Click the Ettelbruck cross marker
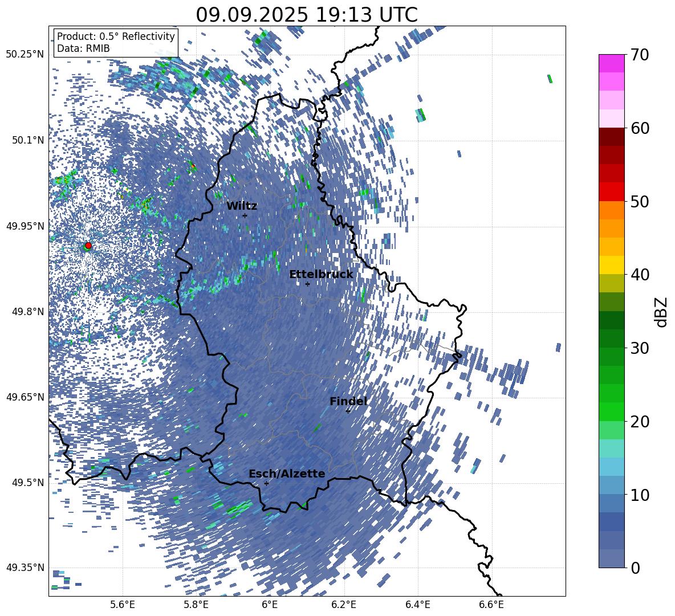Image resolution: width=675 pixels, height=616 pixels. (307, 284)
